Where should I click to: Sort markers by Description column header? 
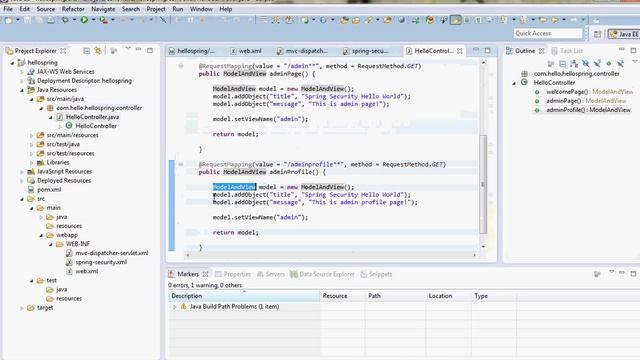tap(244, 296)
